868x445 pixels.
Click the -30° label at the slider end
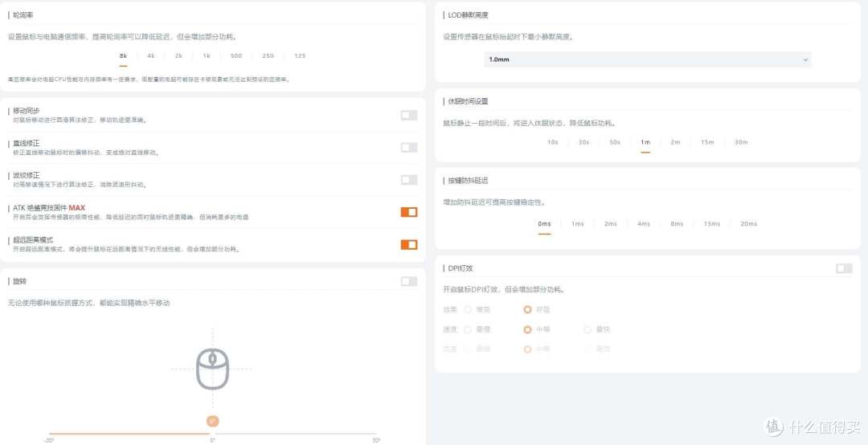[49, 440]
